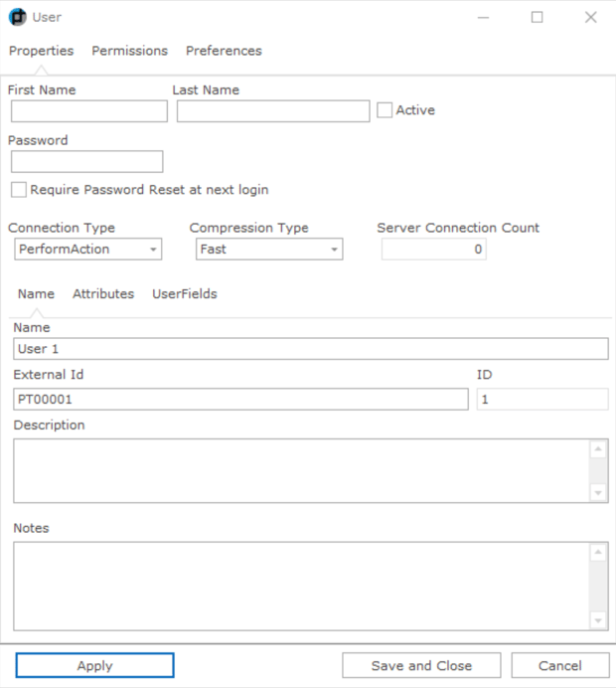Image resolution: width=616 pixels, height=688 pixels.
Task: Cancel the User dialog
Action: (x=560, y=665)
